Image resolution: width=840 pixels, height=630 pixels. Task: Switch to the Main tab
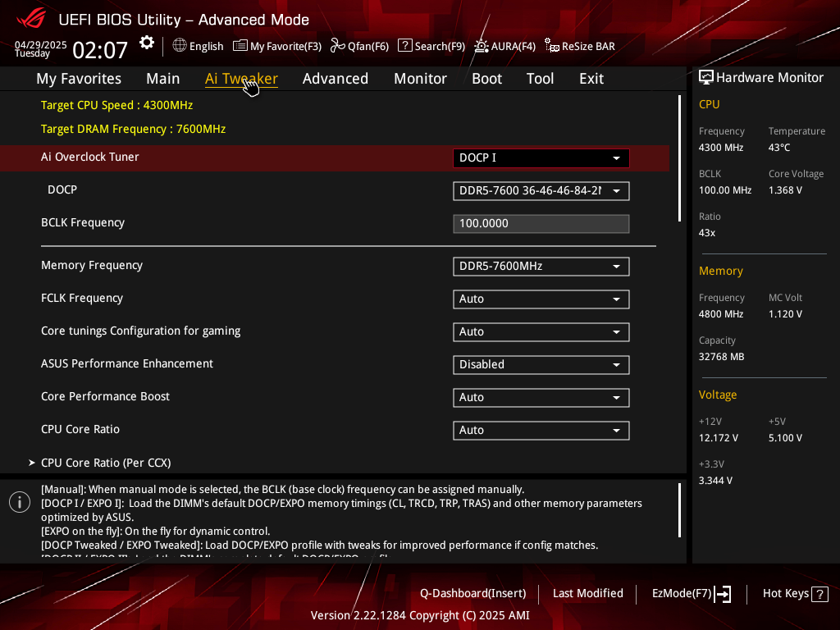pyautogui.click(x=163, y=79)
